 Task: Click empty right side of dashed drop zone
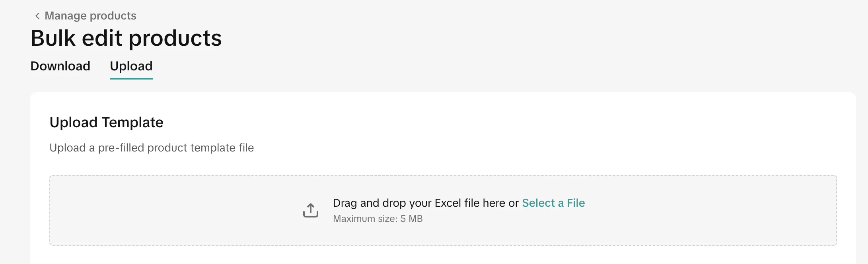[716, 210]
